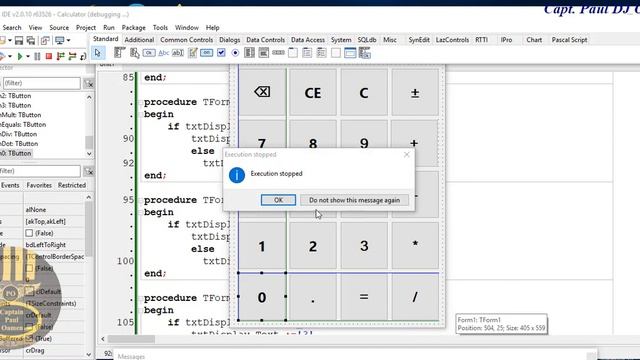Pick the TEdit component icon
The height and width of the screenshot is (360, 640).
[x=178, y=53]
